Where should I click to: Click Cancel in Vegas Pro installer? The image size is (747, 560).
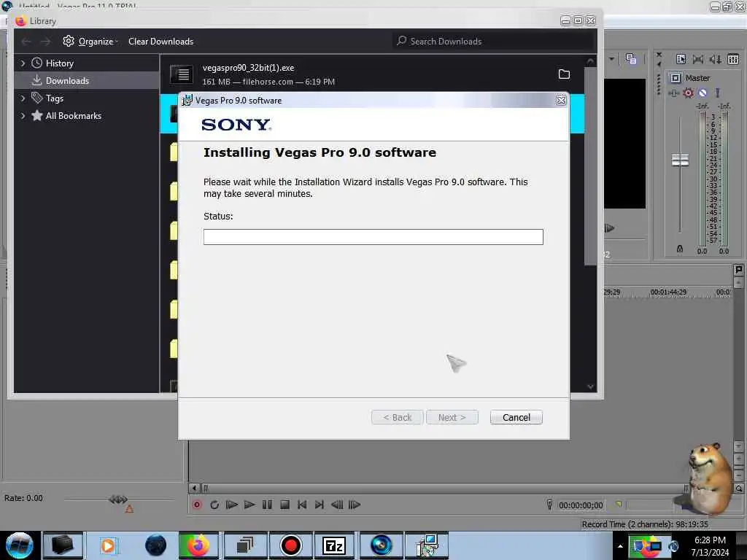coord(516,418)
